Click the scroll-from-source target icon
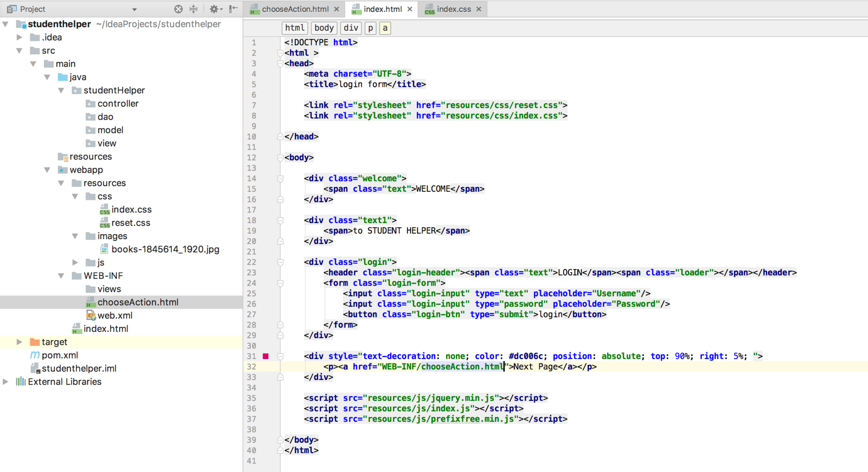 [179, 9]
